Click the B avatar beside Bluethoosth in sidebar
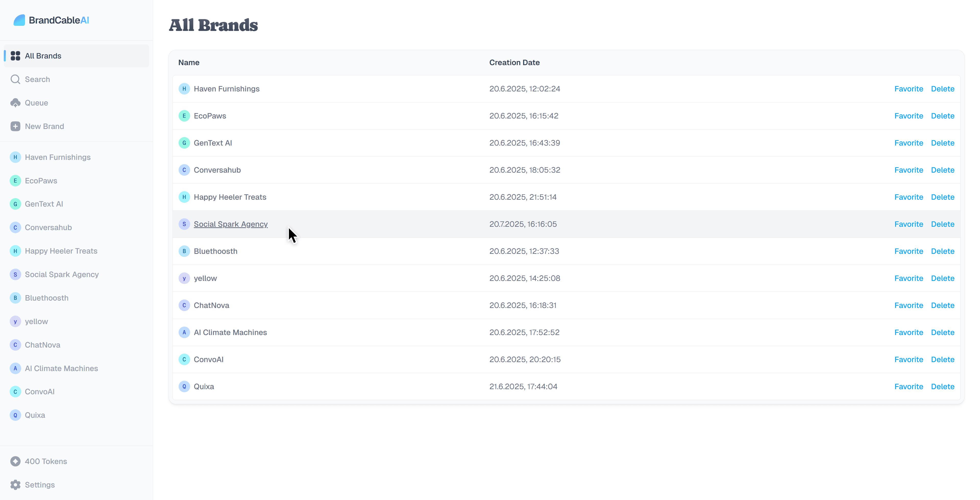The width and height of the screenshot is (980, 500). coord(15,298)
